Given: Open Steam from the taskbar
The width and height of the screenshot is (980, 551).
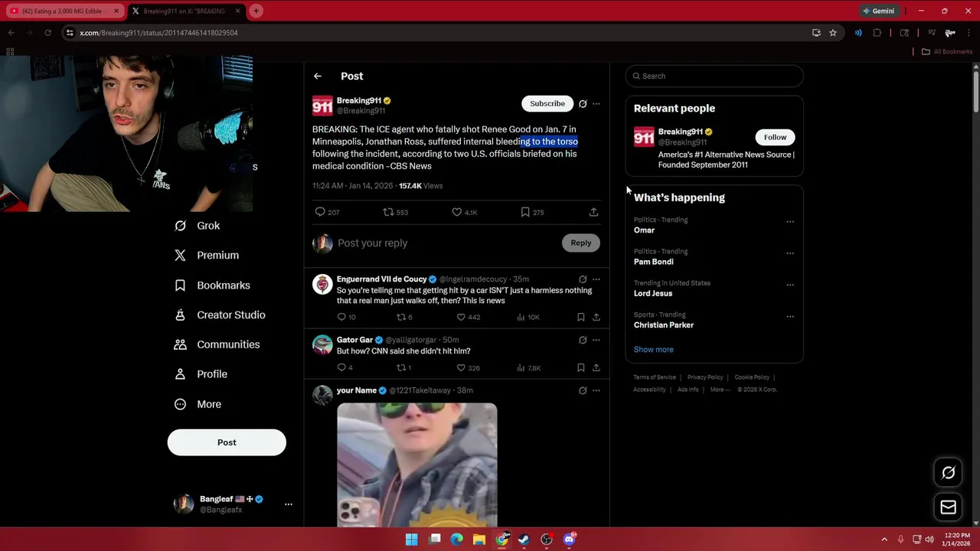Looking at the screenshot, I should coord(524,540).
